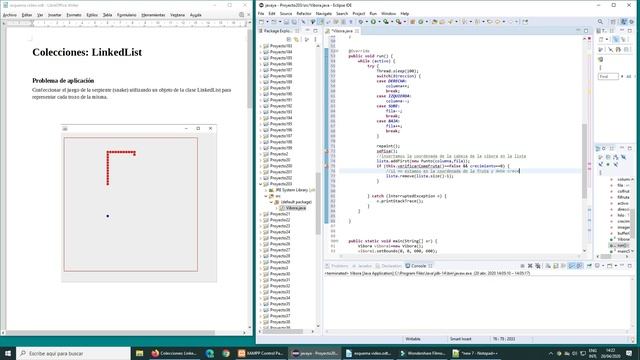Screen dimensions: 640x360
Task: Click Remove All Terminated Launches in Console
Action: pos(538,266)
